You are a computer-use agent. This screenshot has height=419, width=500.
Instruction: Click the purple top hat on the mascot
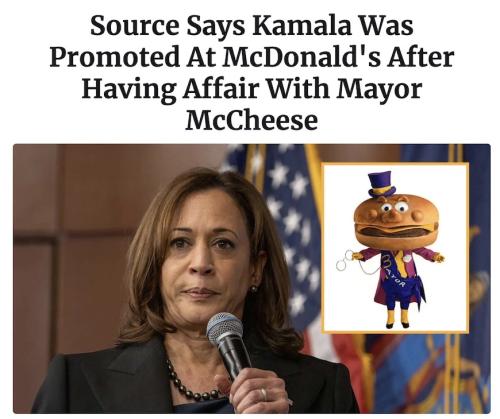tap(381, 184)
